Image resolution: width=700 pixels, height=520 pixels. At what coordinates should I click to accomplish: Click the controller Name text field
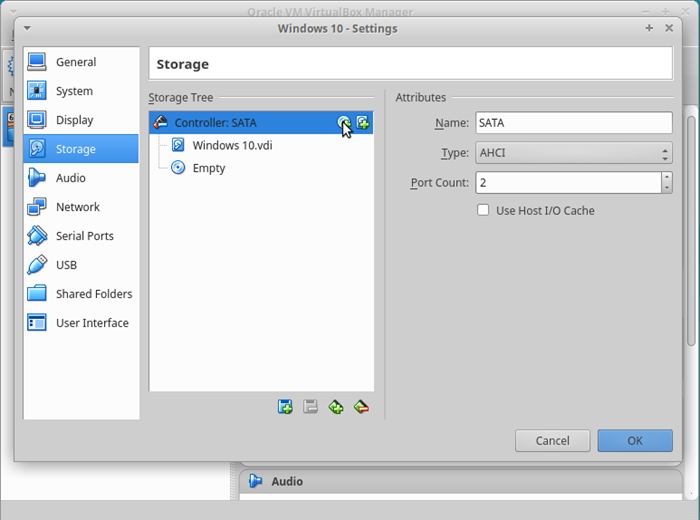point(574,123)
